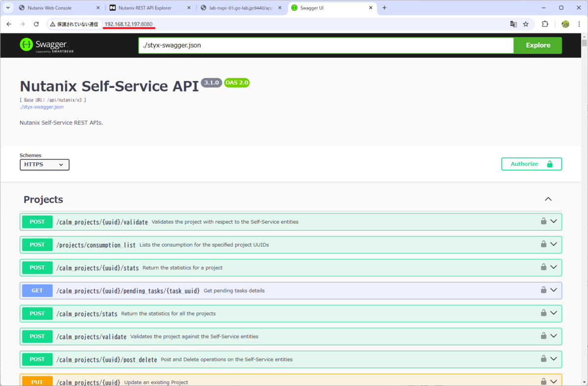Click lock icon for pending_tasks row
Viewport: 588px width, 386px height.
(543, 290)
